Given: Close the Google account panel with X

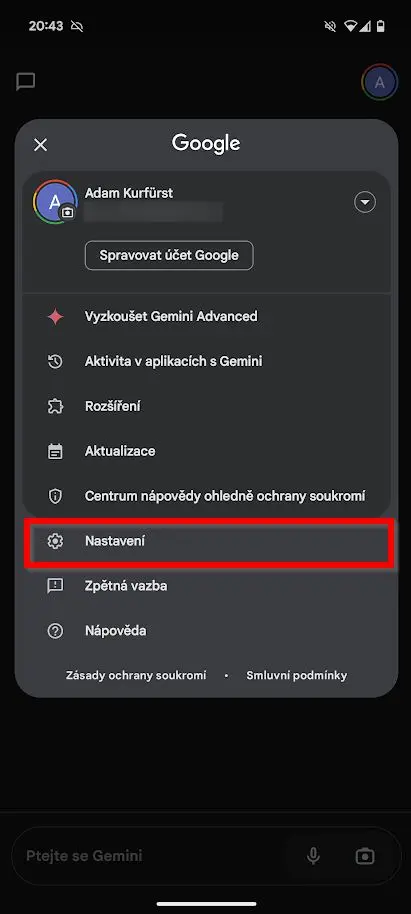Looking at the screenshot, I should (x=40, y=145).
